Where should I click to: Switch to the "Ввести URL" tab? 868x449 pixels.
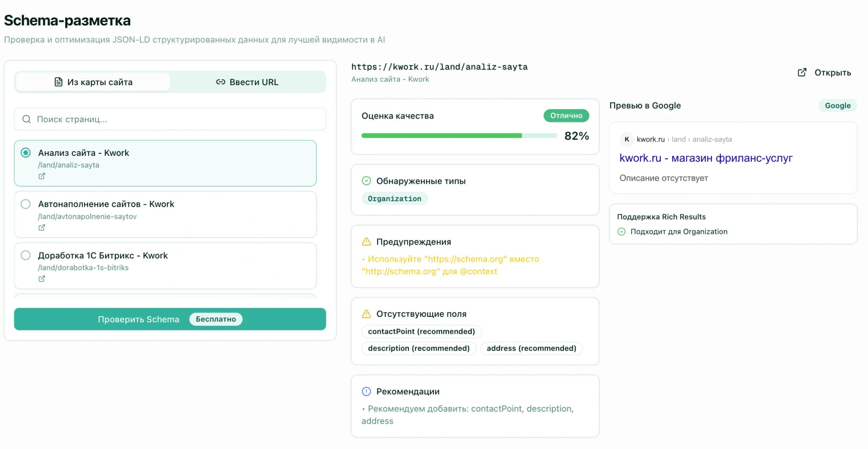247,82
